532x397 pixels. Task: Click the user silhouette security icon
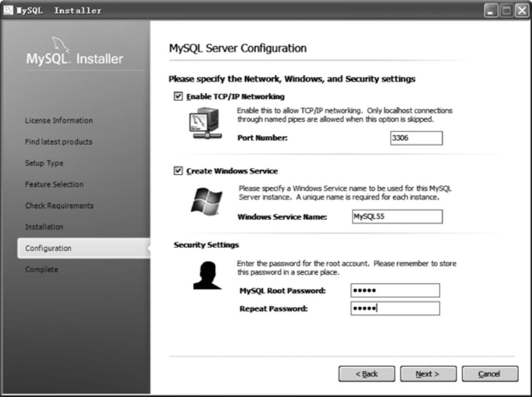[x=207, y=276]
